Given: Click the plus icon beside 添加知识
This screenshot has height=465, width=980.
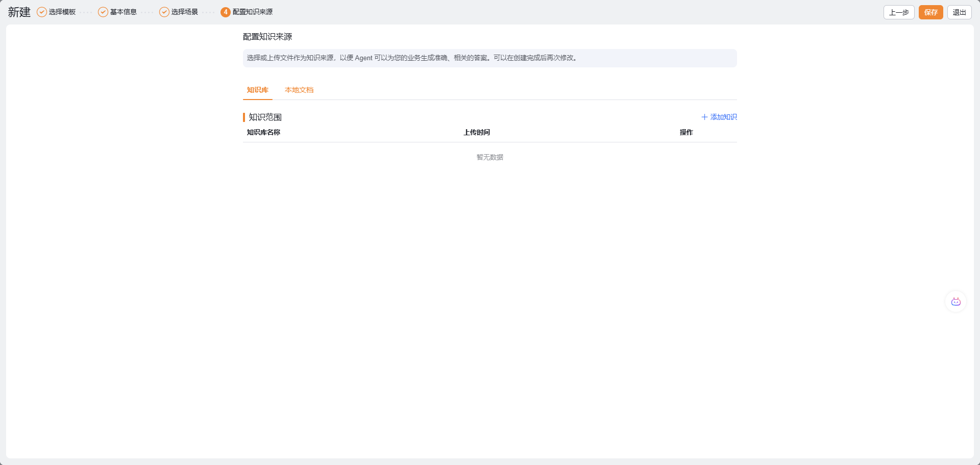Looking at the screenshot, I should (704, 117).
